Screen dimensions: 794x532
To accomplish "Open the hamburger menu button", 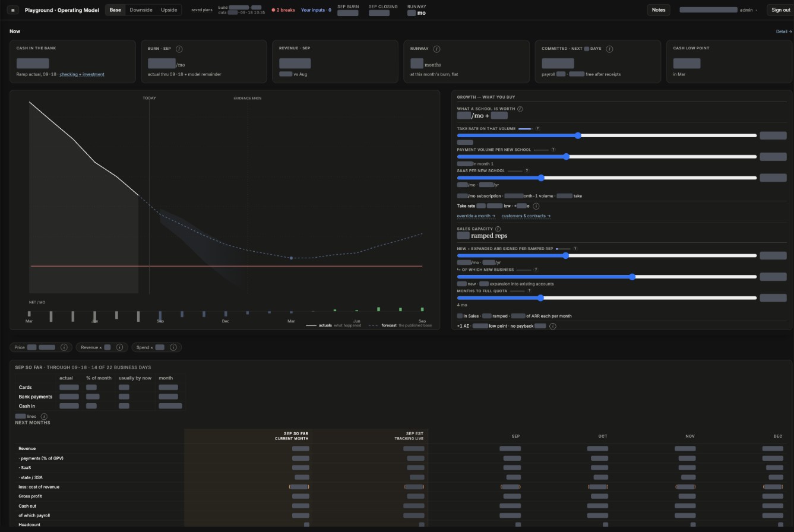I will (x=12, y=10).
